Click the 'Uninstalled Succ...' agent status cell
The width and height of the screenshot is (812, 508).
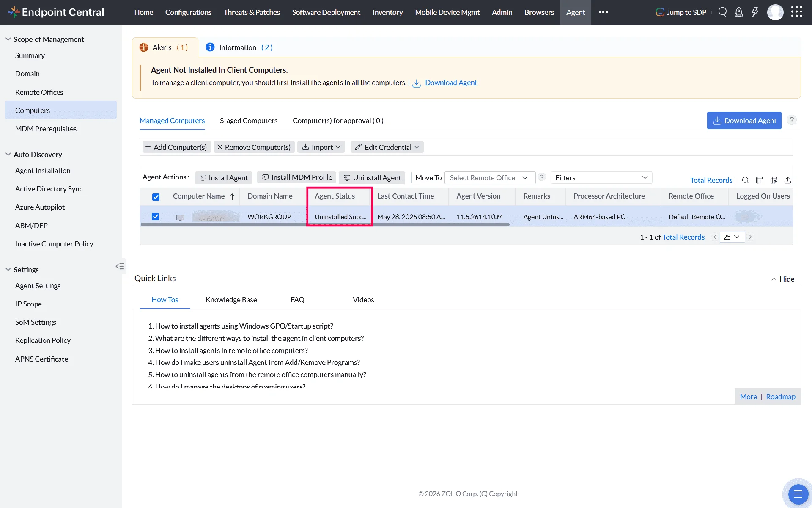[340, 217]
